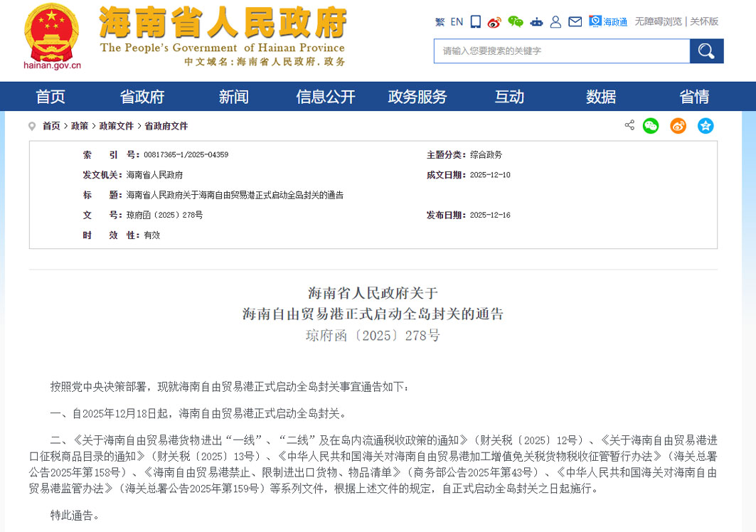The image size is (756, 532).
Task: Open the 数据 menu item
Action: pyautogui.click(x=602, y=96)
